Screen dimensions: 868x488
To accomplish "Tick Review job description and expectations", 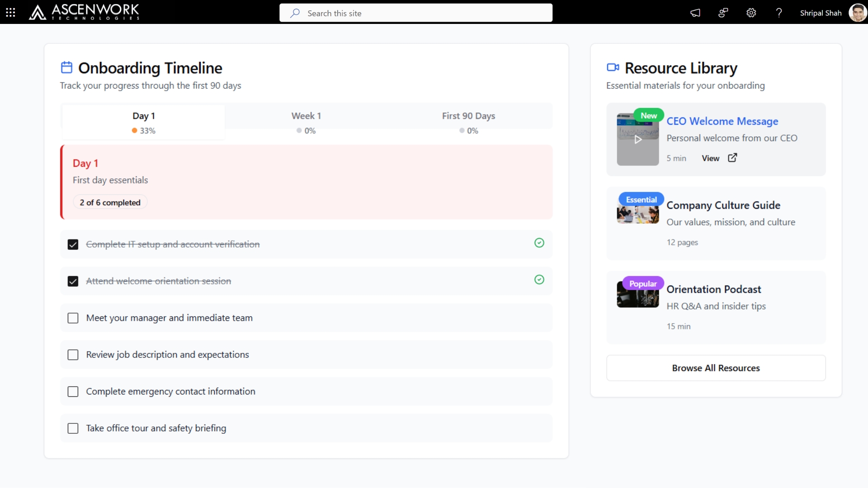I will (x=73, y=355).
